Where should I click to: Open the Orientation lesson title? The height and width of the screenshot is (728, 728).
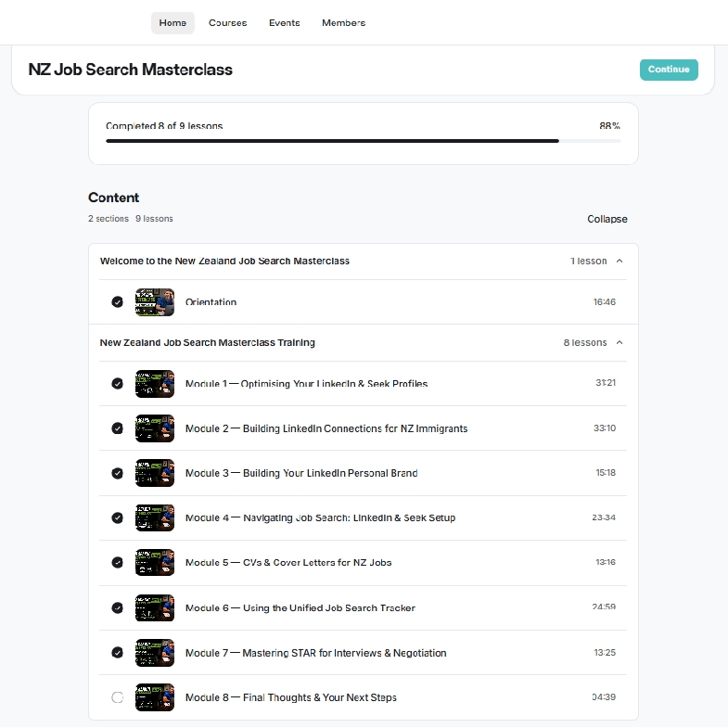[211, 302]
